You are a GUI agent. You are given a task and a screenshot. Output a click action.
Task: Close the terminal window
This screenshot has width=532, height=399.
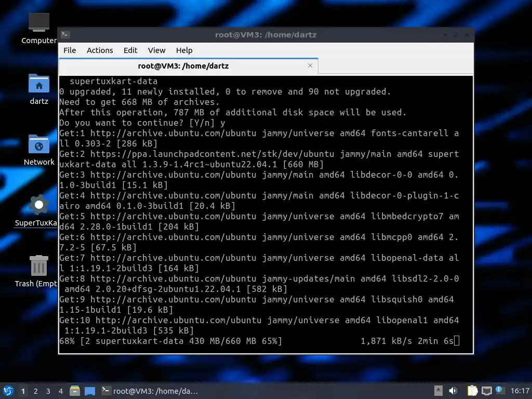point(467,35)
